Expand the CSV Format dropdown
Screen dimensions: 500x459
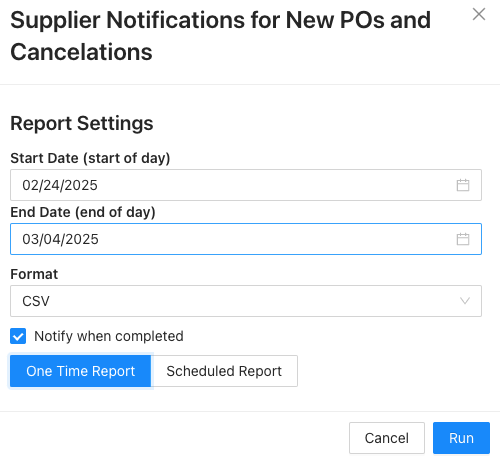[246, 301]
